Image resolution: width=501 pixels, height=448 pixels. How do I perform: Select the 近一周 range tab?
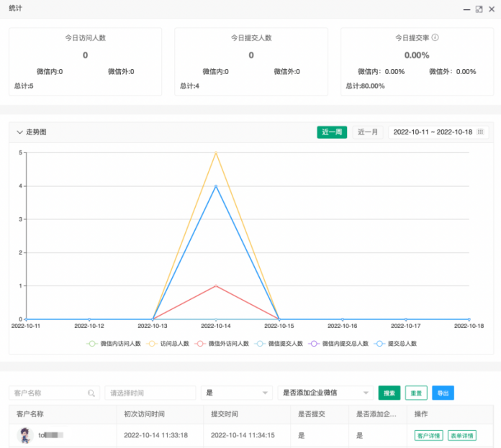tap(332, 132)
